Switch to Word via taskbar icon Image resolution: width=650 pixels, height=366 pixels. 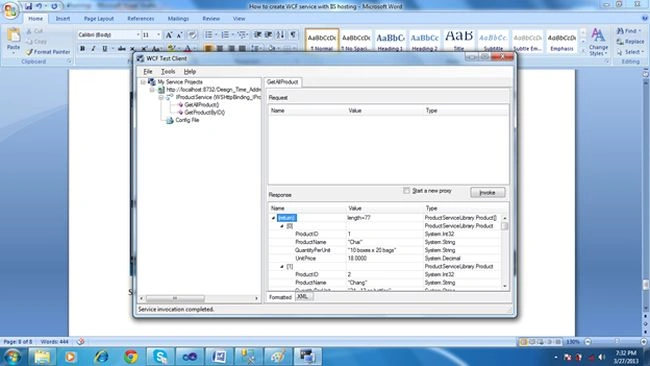point(219,356)
